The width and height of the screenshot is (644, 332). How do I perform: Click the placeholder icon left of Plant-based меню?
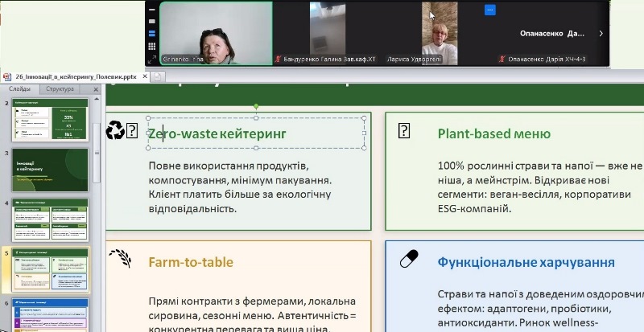tap(404, 131)
